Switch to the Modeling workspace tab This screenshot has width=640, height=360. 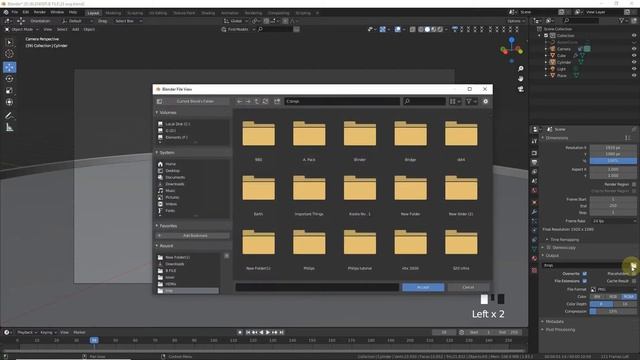[113, 13]
